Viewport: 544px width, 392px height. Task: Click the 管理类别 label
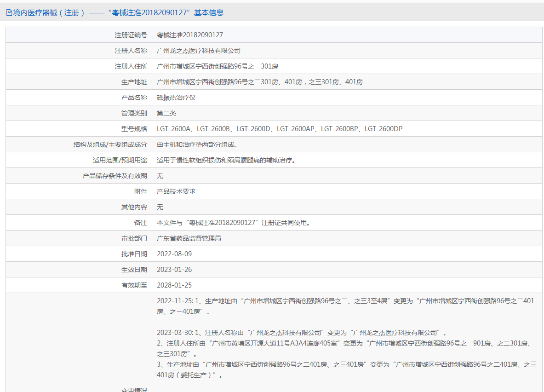pos(134,113)
